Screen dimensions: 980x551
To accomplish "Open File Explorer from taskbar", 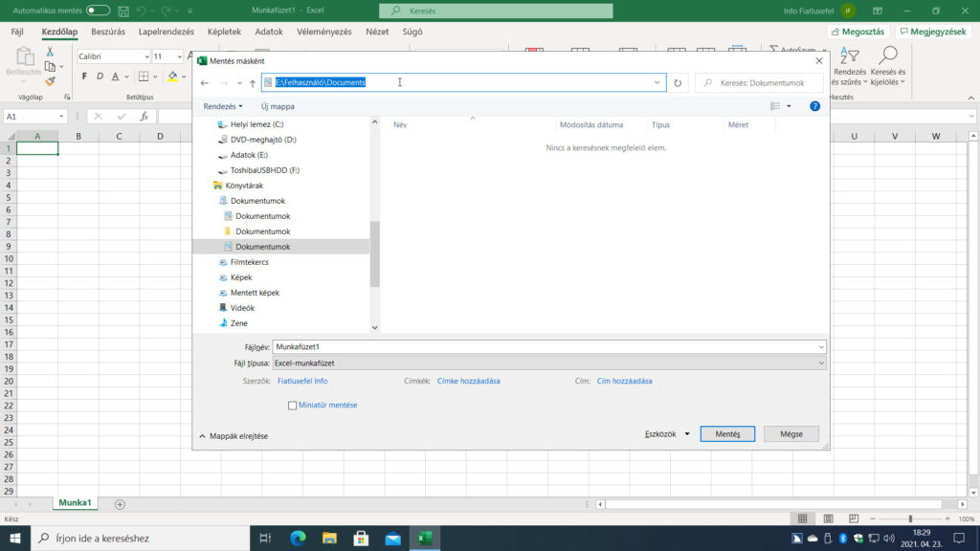I will click(x=329, y=538).
